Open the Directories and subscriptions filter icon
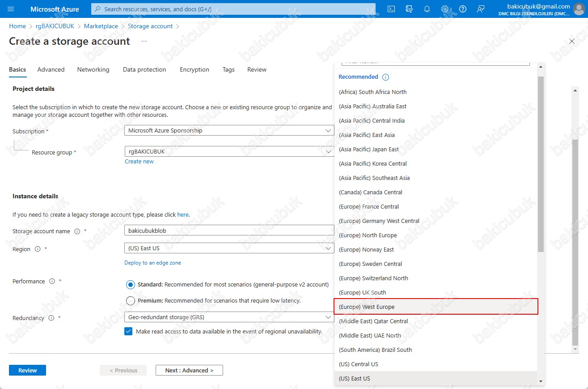 (x=409, y=9)
